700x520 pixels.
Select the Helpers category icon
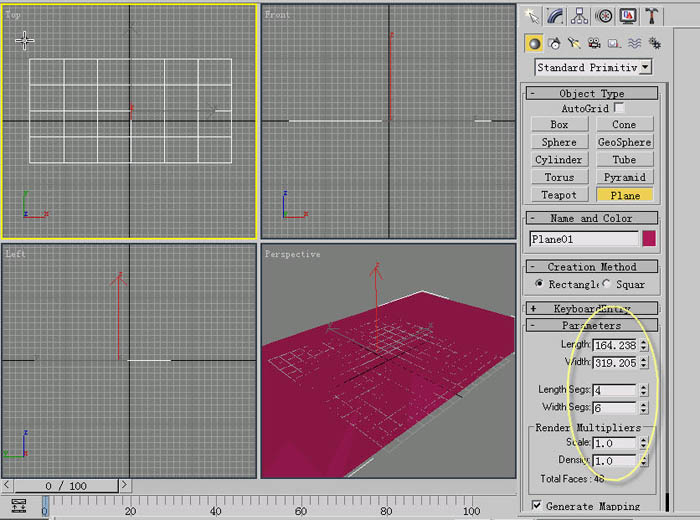[x=614, y=43]
